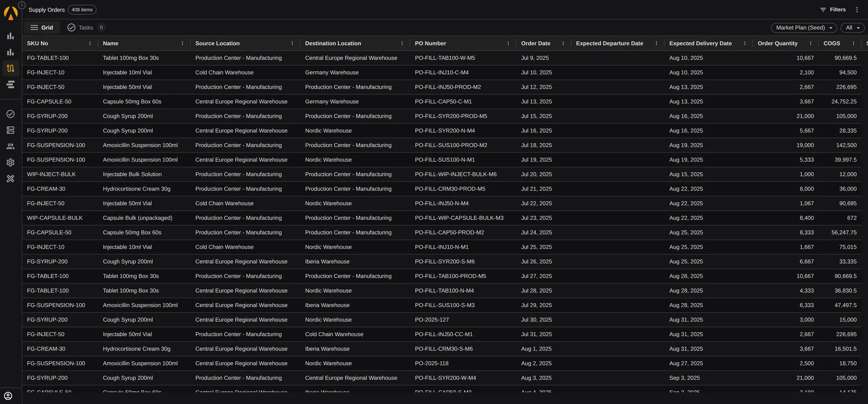The width and height of the screenshot is (868, 404).
Task: Select COGS value 56,247.75
Action: pyautogui.click(x=844, y=232)
